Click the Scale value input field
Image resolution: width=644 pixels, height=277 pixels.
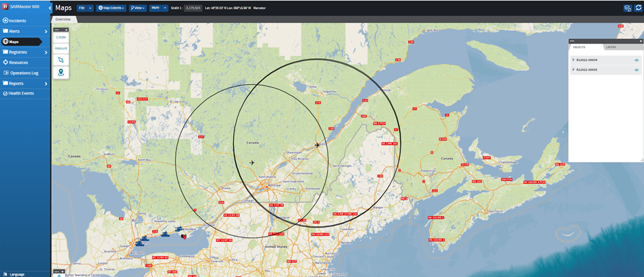click(x=193, y=8)
